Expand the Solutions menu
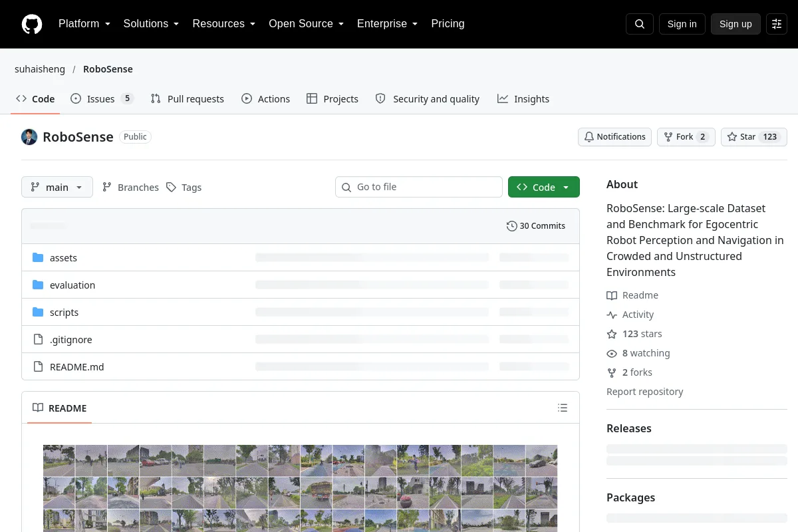Image resolution: width=798 pixels, height=532 pixels. click(151, 24)
